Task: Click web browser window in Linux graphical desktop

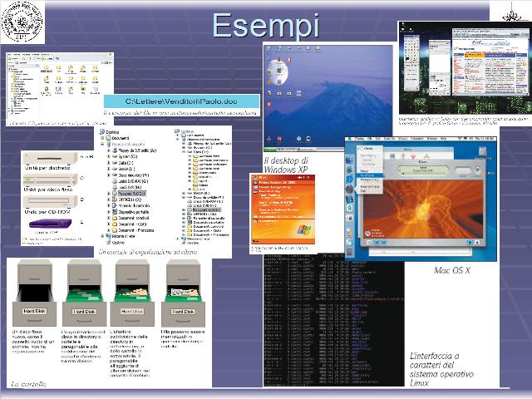Action: pos(490,61)
